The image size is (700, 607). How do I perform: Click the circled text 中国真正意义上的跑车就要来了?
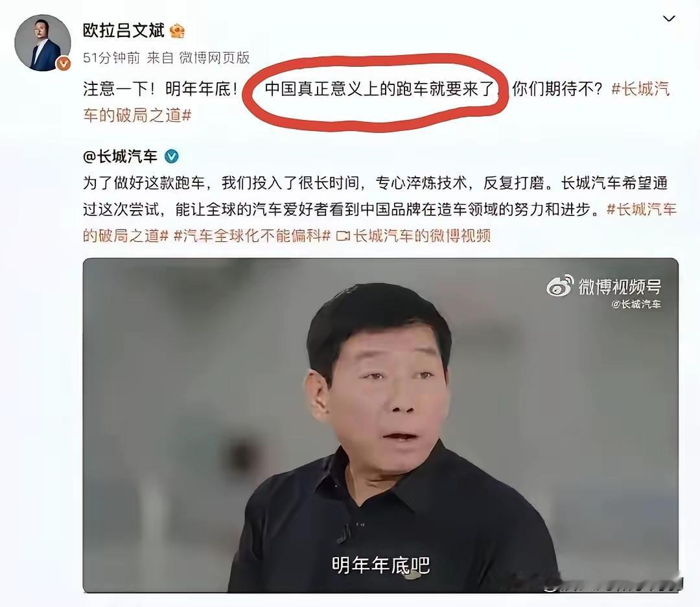380,89
